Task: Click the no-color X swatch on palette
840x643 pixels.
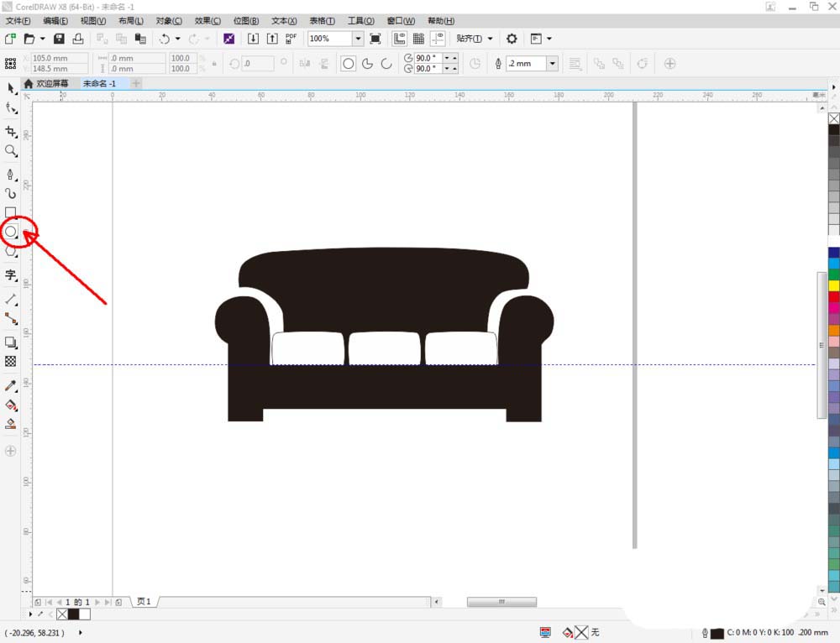Action: click(x=834, y=118)
